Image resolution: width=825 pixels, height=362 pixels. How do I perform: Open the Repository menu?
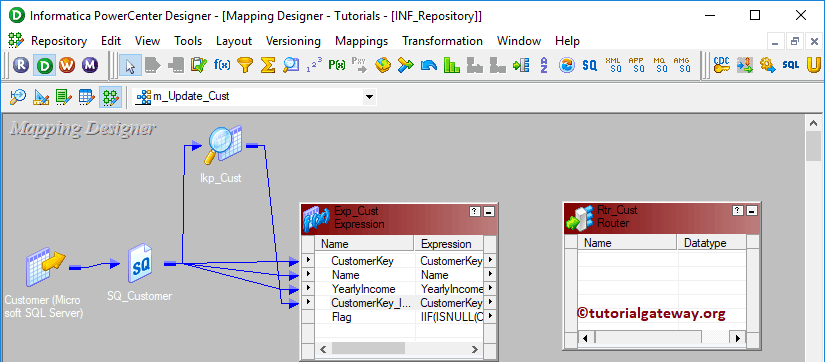[59, 41]
